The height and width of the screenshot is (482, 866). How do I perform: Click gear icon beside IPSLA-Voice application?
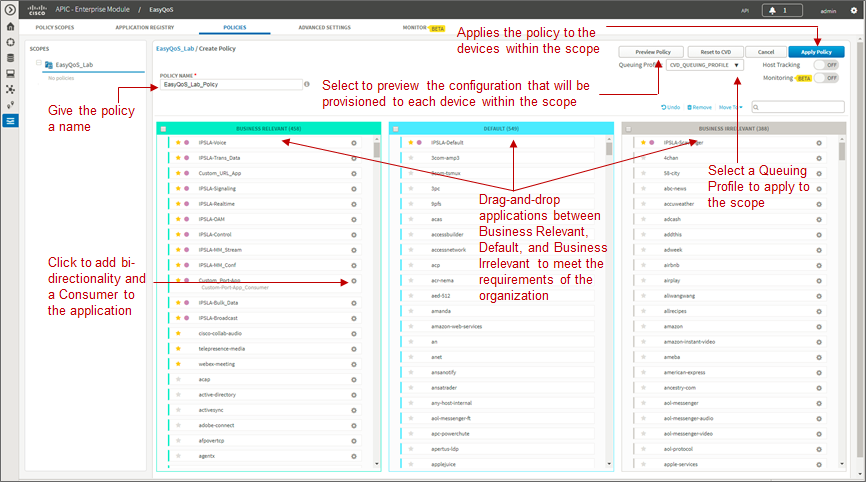354,143
